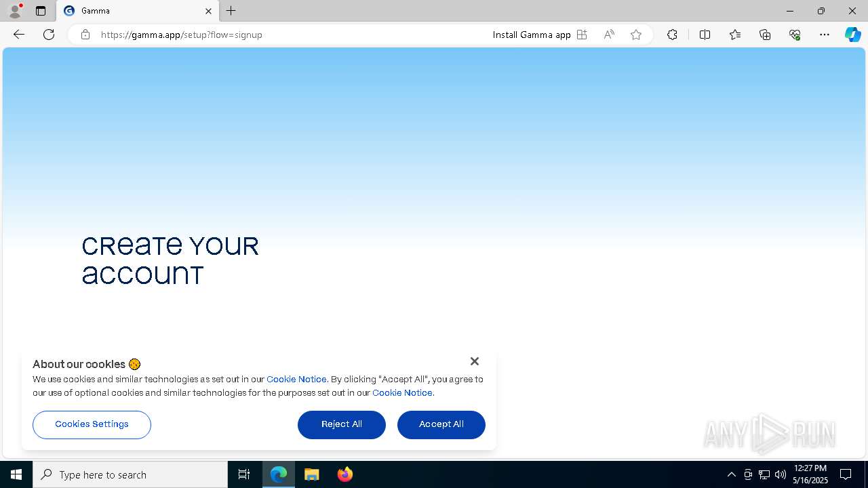868x488 pixels.
Task: Click the taskbar search box
Action: point(130,474)
